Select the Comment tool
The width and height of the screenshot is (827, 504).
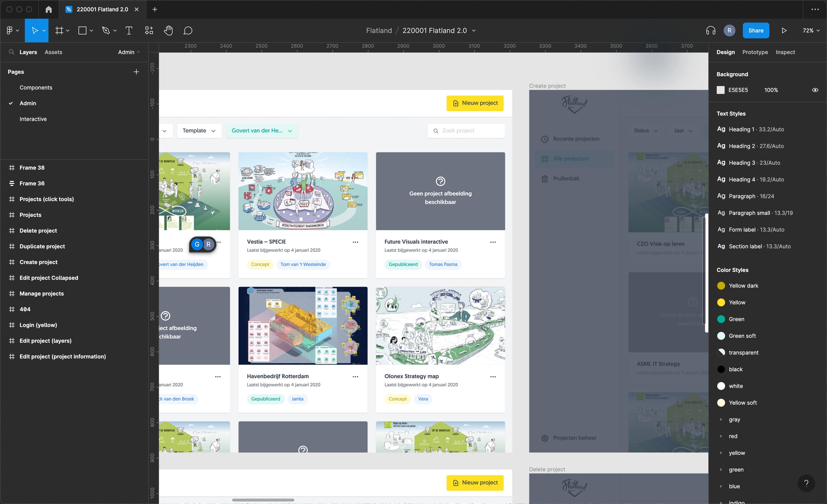pos(188,30)
